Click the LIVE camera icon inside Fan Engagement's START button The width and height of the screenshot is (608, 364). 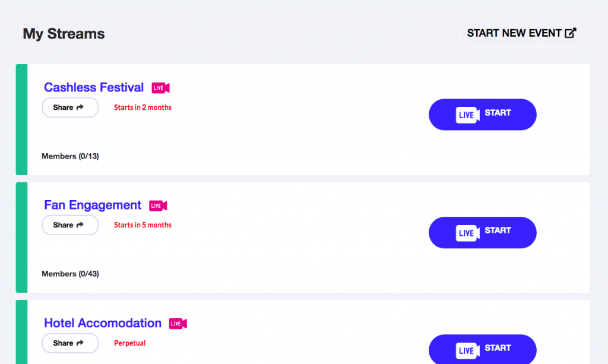pyautogui.click(x=467, y=232)
